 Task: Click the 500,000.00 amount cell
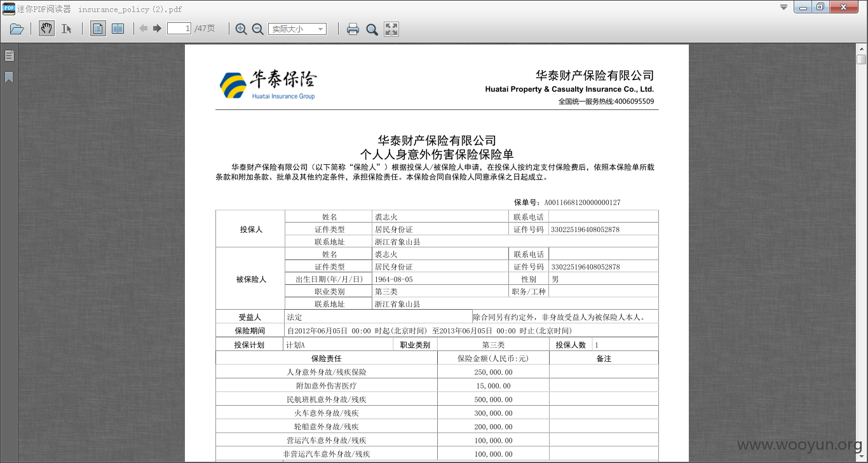click(x=493, y=399)
